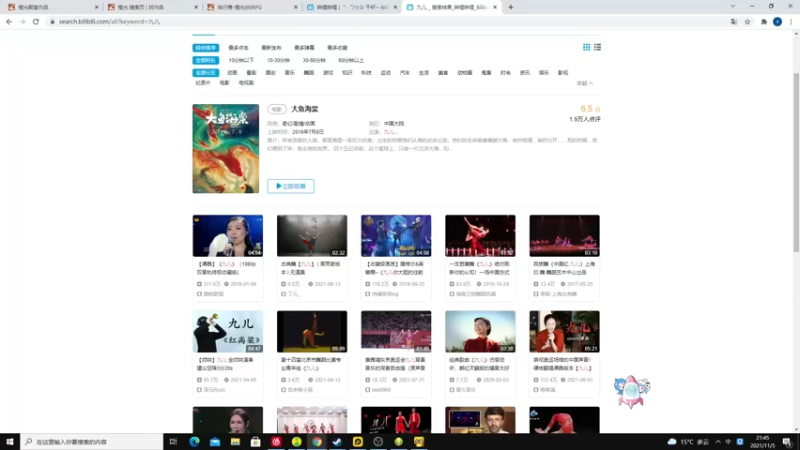This screenshot has height=450, width=800.
Task: Select the 全部分区 category filter
Action: pos(206,73)
